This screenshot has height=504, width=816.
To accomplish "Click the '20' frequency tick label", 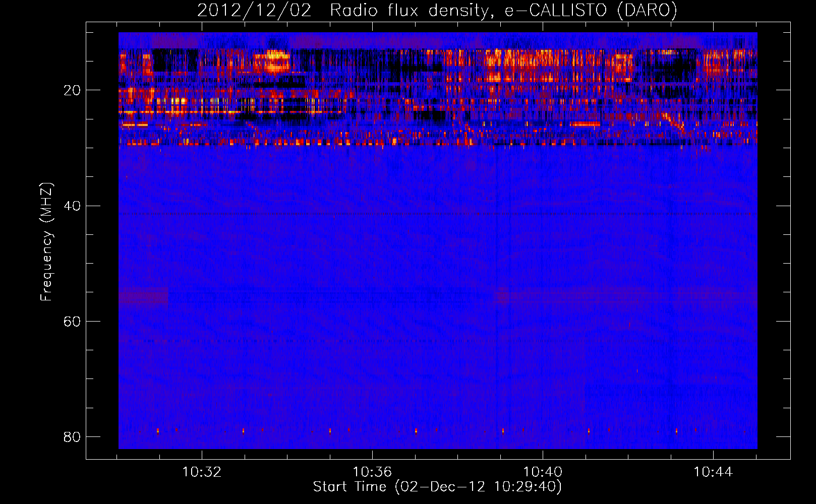I will point(72,90).
